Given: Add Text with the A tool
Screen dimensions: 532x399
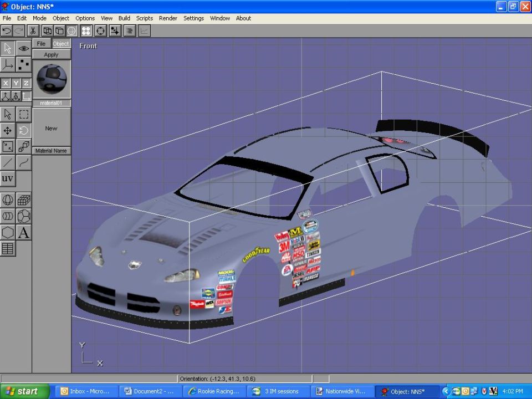Looking at the screenshot, I should [x=24, y=232].
